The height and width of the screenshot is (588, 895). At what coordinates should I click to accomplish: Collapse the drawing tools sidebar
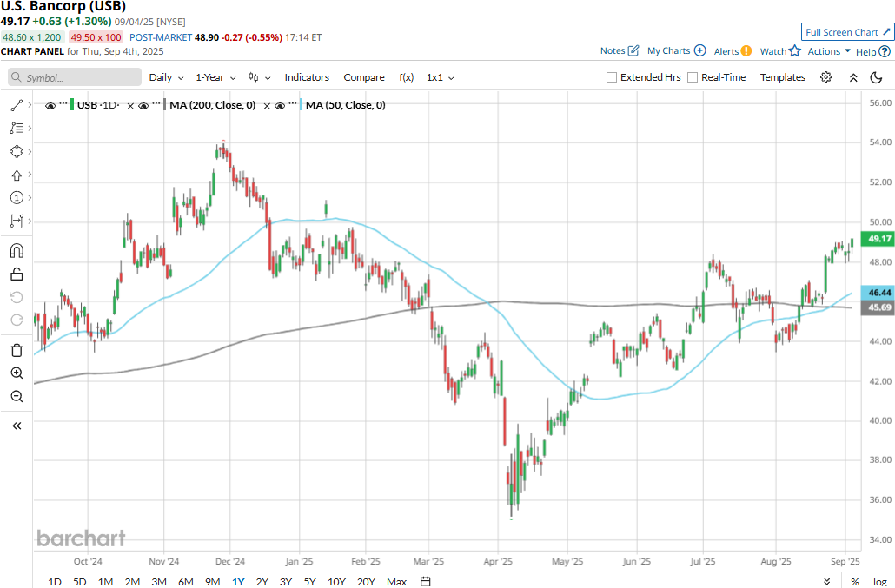pyautogui.click(x=17, y=426)
